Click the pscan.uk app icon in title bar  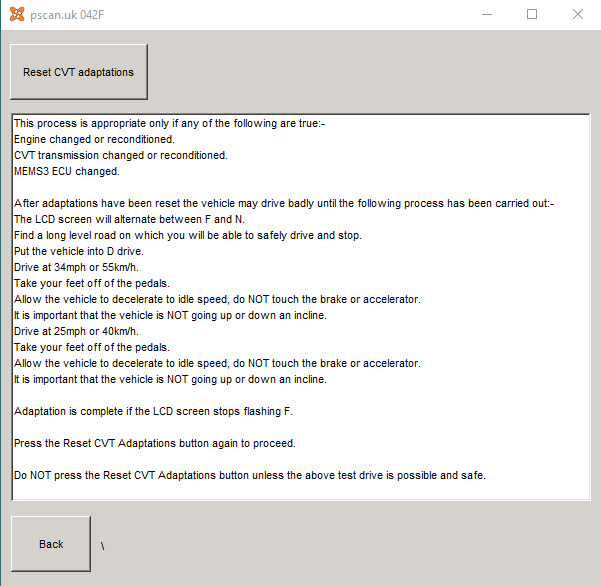point(17,15)
